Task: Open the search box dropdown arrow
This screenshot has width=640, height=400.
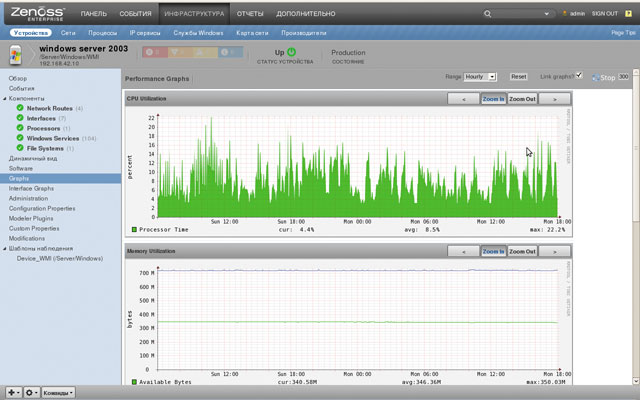Action: pyautogui.click(x=547, y=14)
